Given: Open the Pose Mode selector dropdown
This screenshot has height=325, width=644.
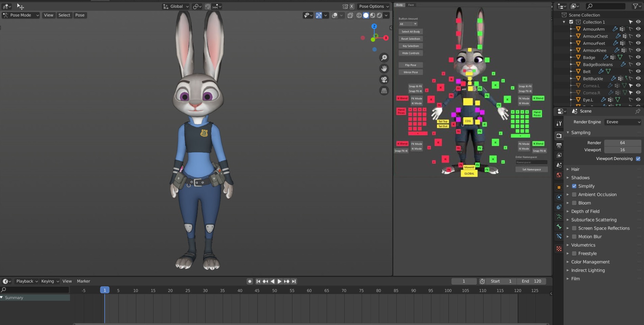Looking at the screenshot, I should click(x=21, y=15).
